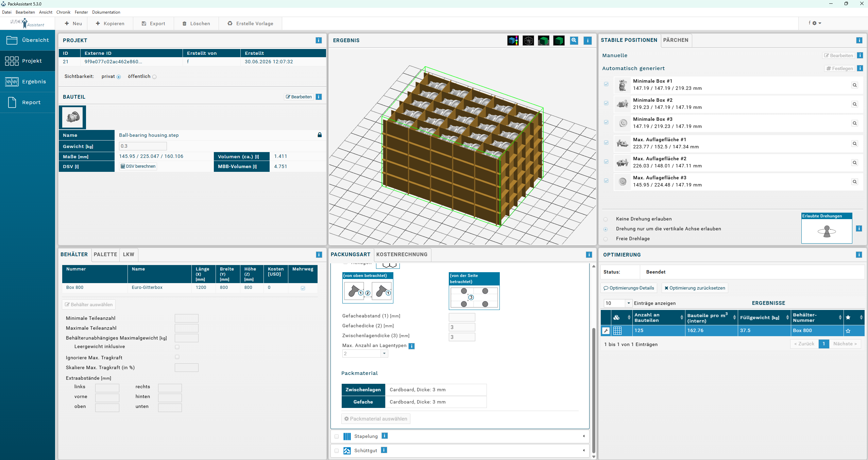Screen dimensions: 868x460
Task: Click the ball-bearing housing part thumbnail
Action: click(x=72, y=117)
